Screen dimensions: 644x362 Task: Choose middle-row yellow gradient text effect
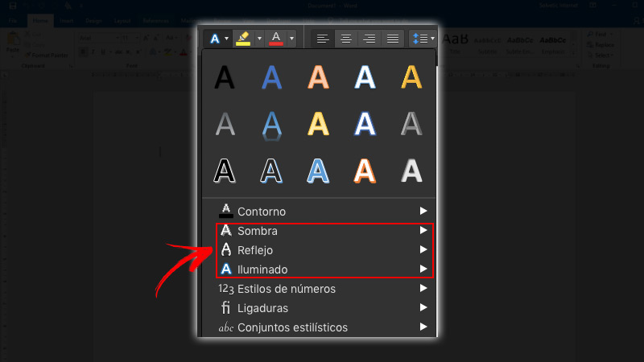(x=318, y=125)
